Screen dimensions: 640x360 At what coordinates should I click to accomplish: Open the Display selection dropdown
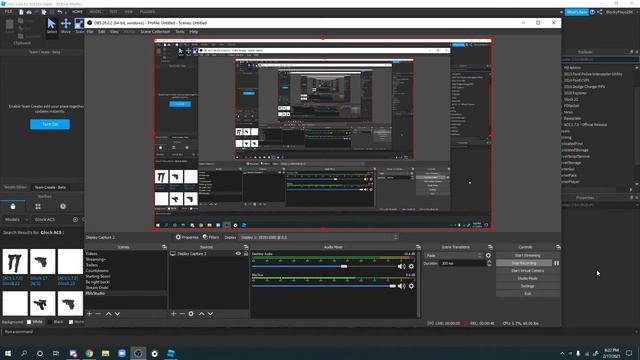tap(319, 237)
